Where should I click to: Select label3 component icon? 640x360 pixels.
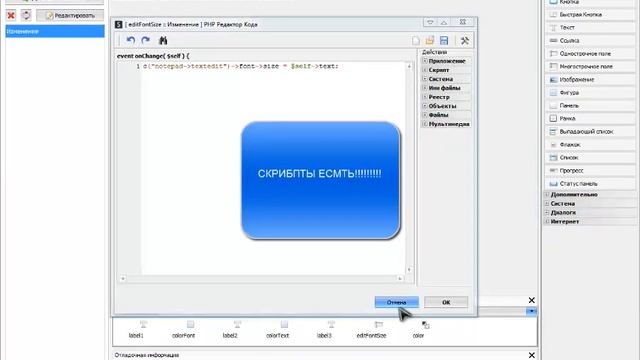click(331, 324)
